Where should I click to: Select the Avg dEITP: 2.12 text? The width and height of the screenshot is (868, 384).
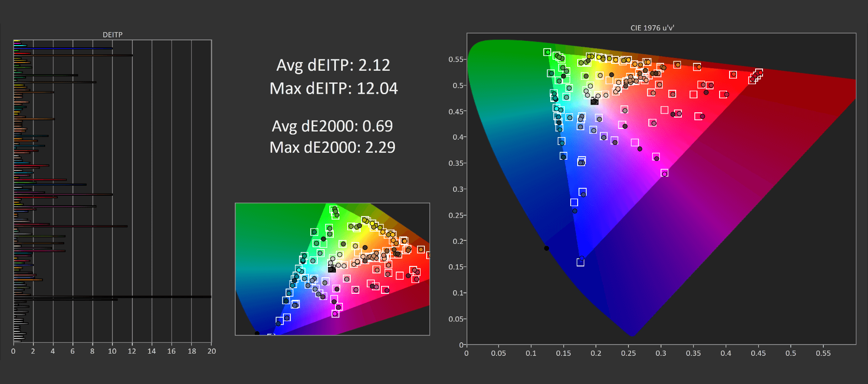pos(333,65)
